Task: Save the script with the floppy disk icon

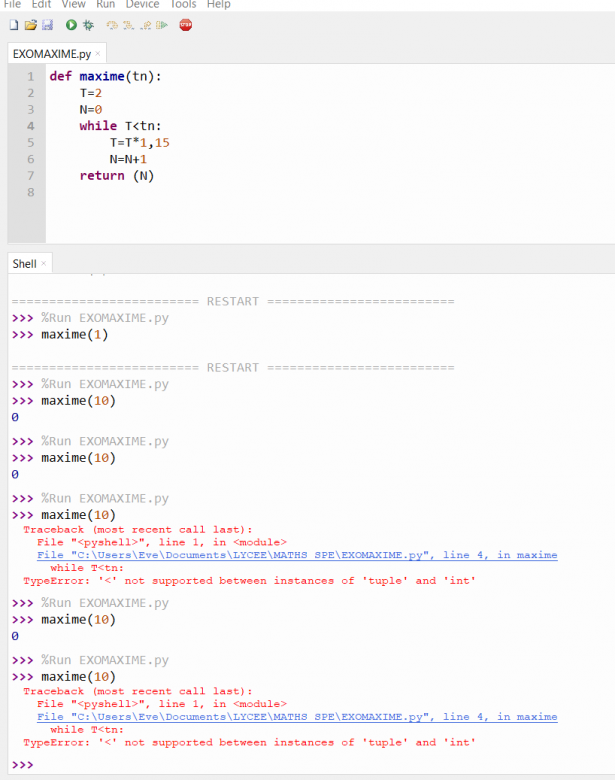Action: [x=46, y=25]
